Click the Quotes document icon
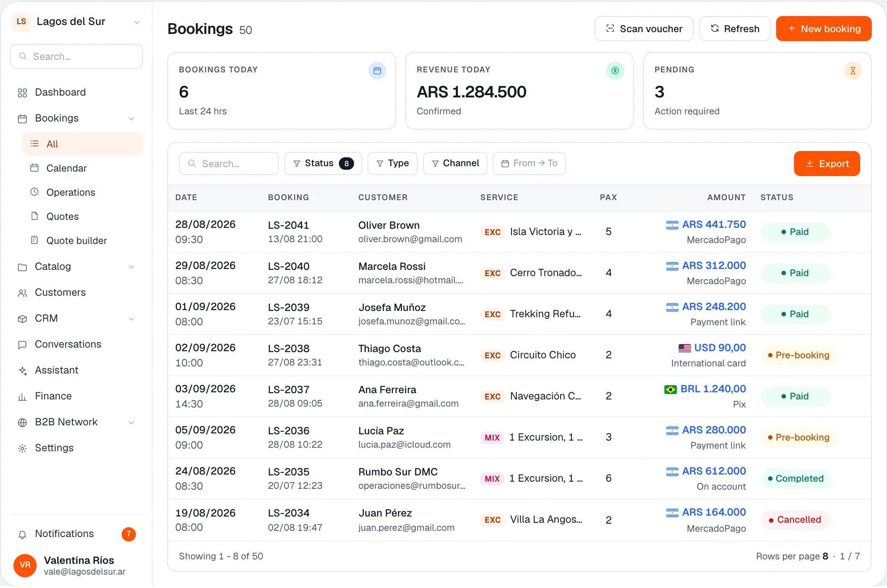887x588 pixels. click(x=34, y=216)
